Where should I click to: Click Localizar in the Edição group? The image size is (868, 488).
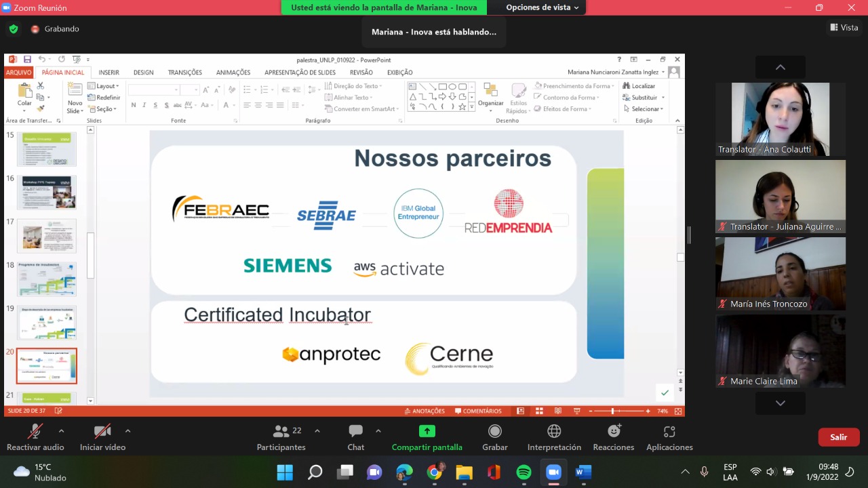click(638, 86)
